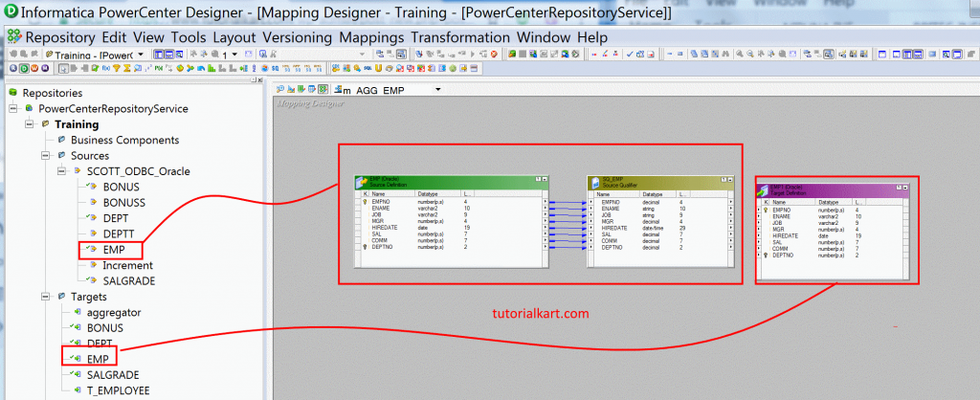Click the EMP Source Definition title icon
This screenshot has height=400, width=980.
[x=361, y=183]
